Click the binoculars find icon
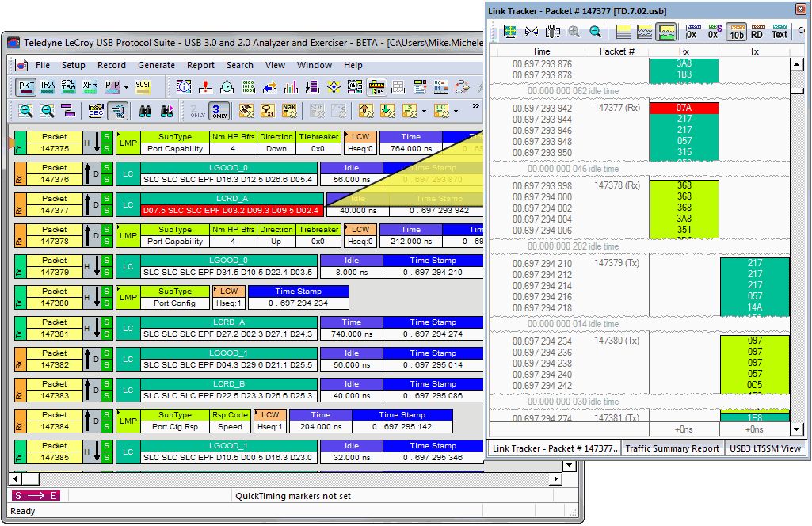This screenshot has height=526, width=812. (x=146, y=111)
